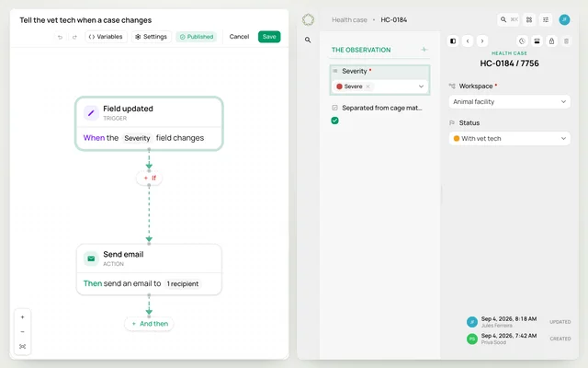The height and width of the screenshot is (368, 588).
Task: Remove the Severe severity value
Action: [x=367, y=86]
